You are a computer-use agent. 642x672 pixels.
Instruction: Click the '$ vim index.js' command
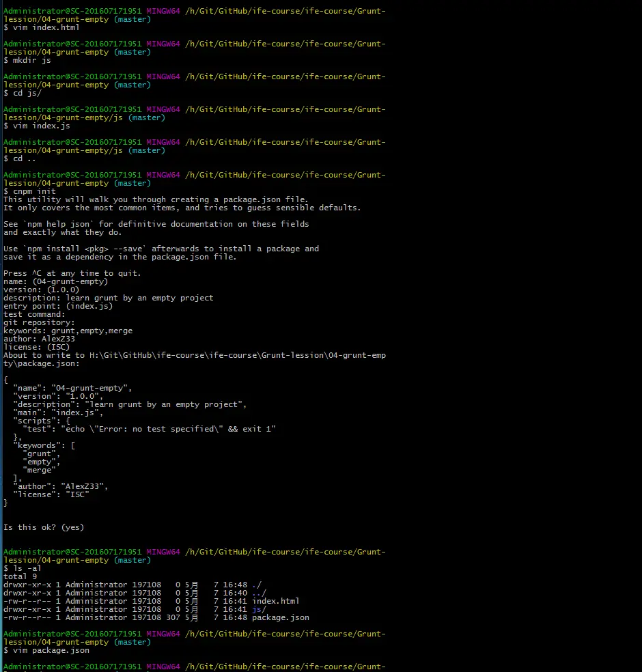(x=37, y=126)
